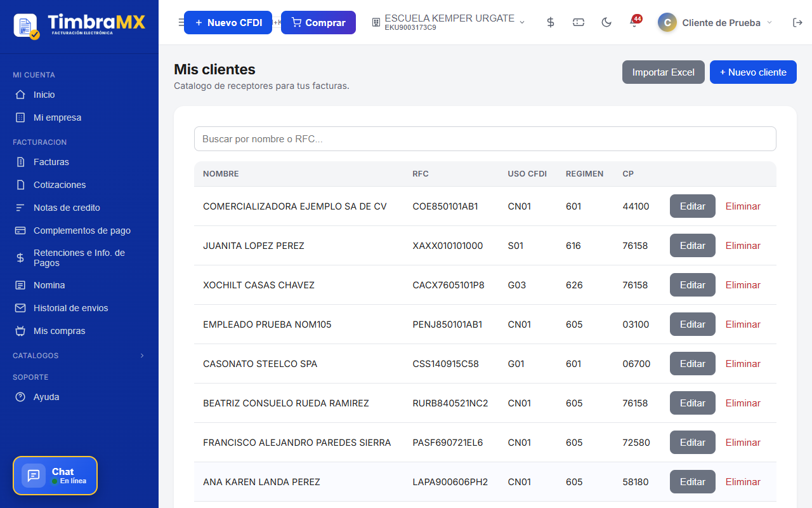Click the REGIMEN column header
This screenshot has width=812, height=508.
click(x=584, y=174)
